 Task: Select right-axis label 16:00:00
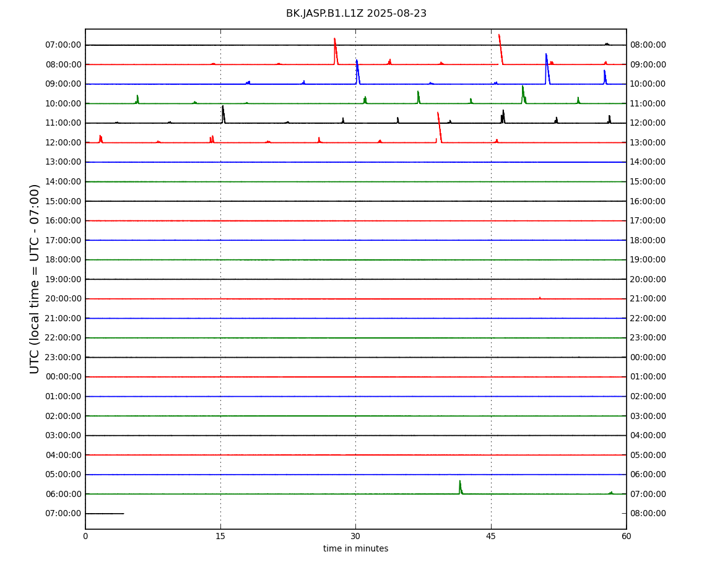click(x=648, y=201)
